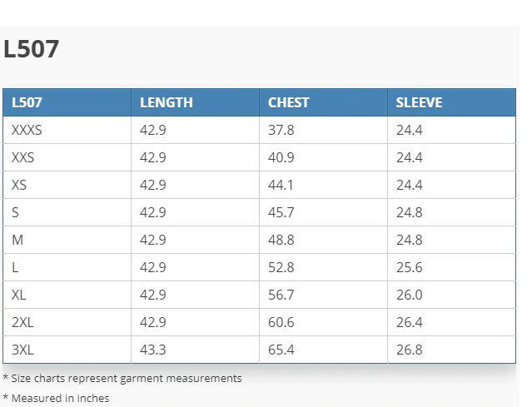Select the XL size row label
532x407 pixels.
click(x=19, y=295)
